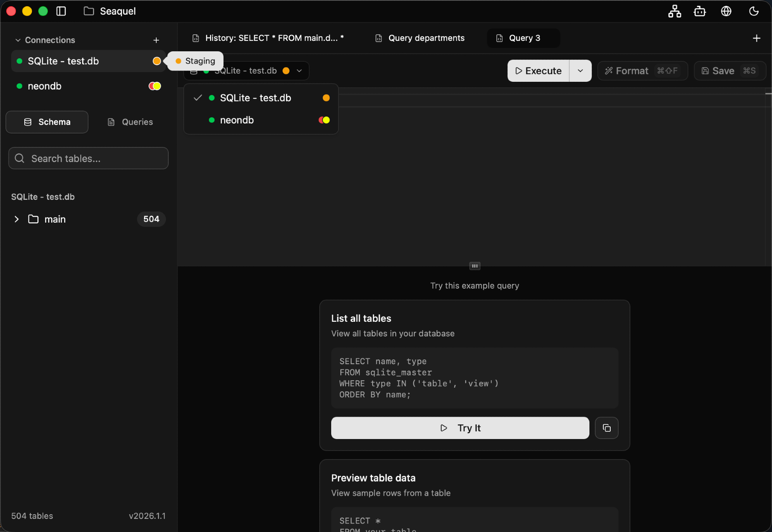
Task: Click orange Staging dot on SQLite connection
Action: pos(157,61)
